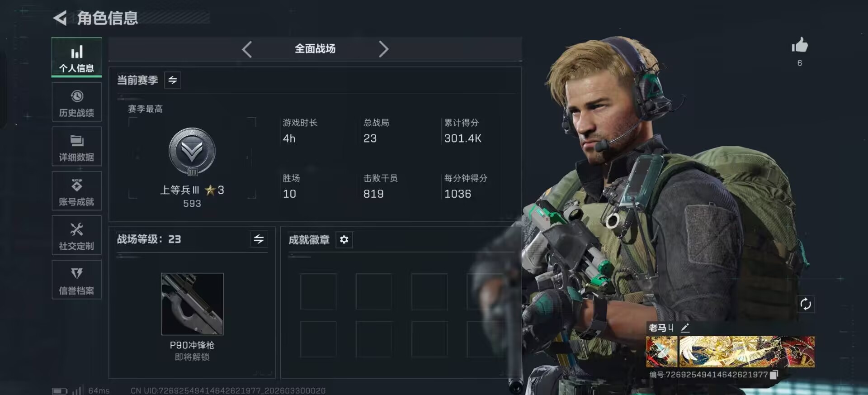Screen dimensions: 868x395
Task: Click the 上等兵 III rank badge emblem
Action: [192, 152]
